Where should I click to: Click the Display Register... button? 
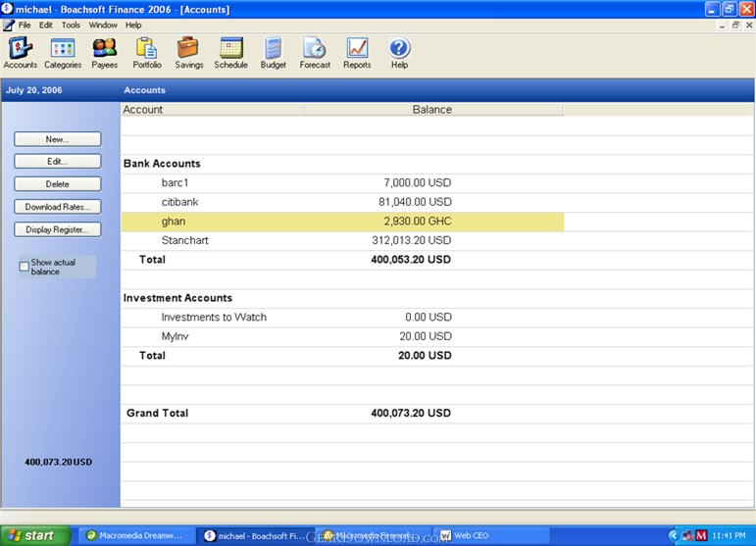coord(58,229)
